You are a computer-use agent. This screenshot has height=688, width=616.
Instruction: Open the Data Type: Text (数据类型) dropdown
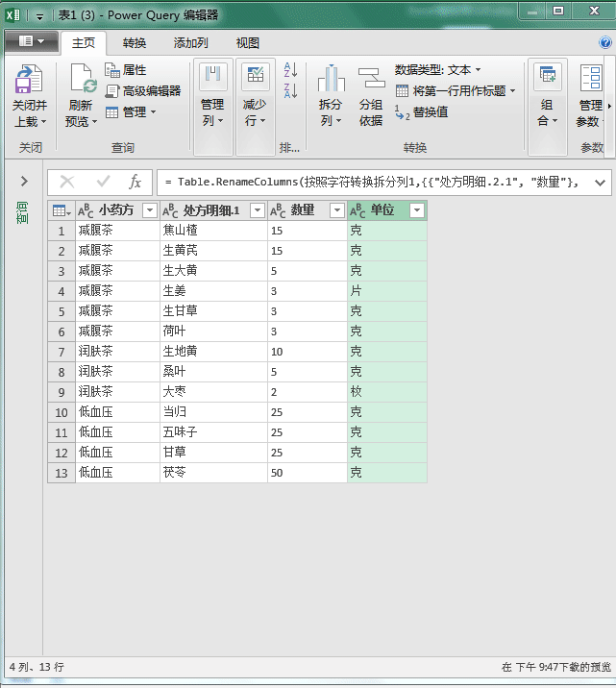pos(437,70)
